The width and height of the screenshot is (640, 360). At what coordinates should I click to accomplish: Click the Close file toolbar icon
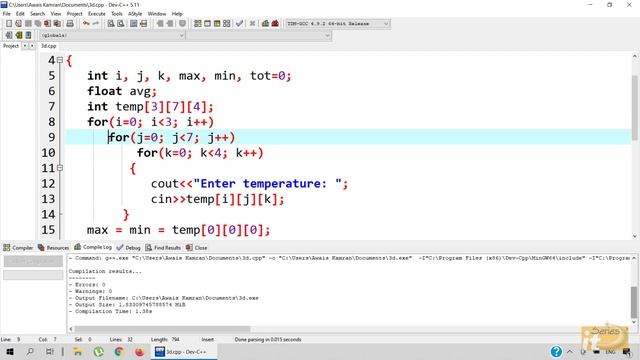47,24
